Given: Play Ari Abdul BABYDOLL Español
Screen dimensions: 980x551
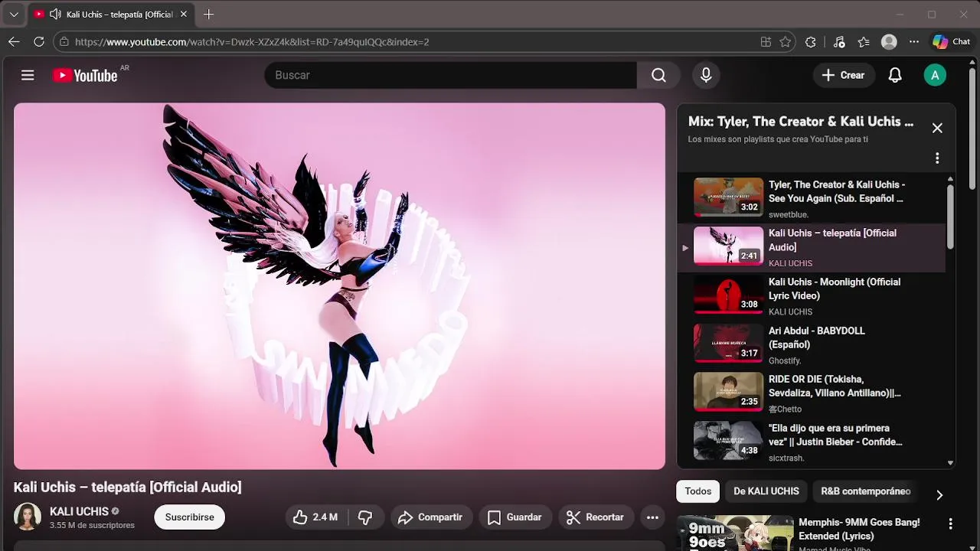Looking at the screenshot, I should click(x=812, y=345).
